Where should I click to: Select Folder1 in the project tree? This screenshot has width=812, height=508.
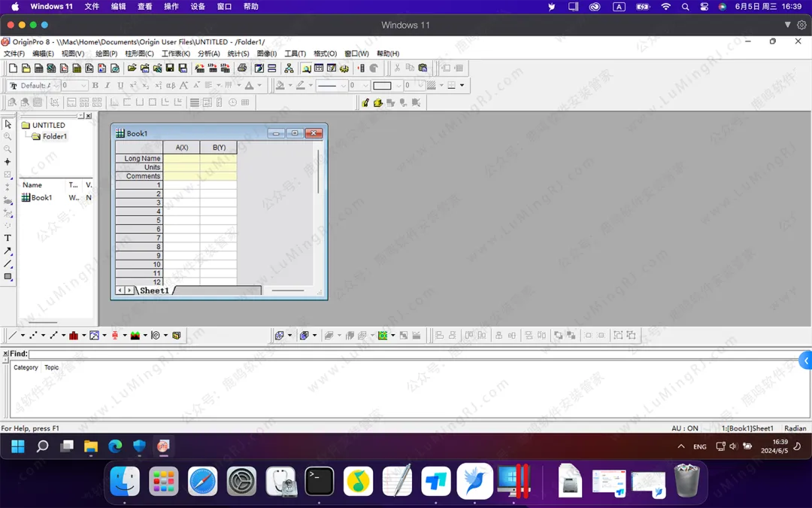[x=54, y=137]
